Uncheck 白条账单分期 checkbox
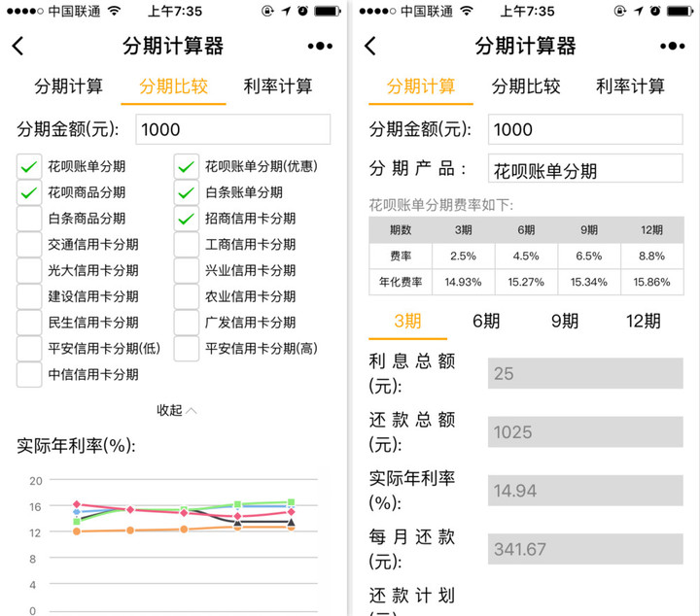This screenshot has height=616, width=700. (186, 192)
